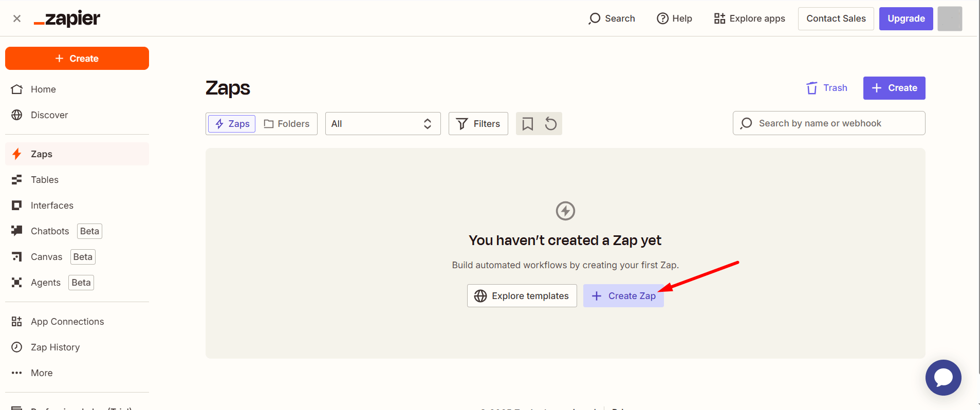
Task: Open Tables in the sidebar
Action: pos(77,180)
